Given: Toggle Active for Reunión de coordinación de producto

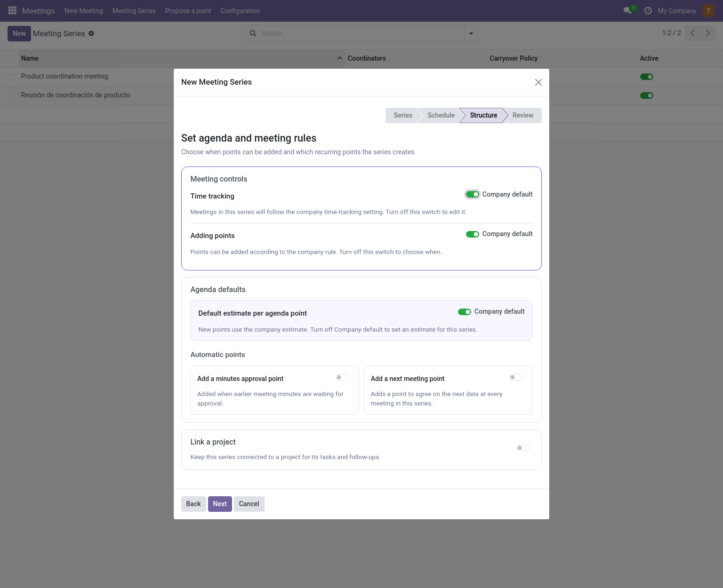Looking at the screenshot, I should coord(647,95).
